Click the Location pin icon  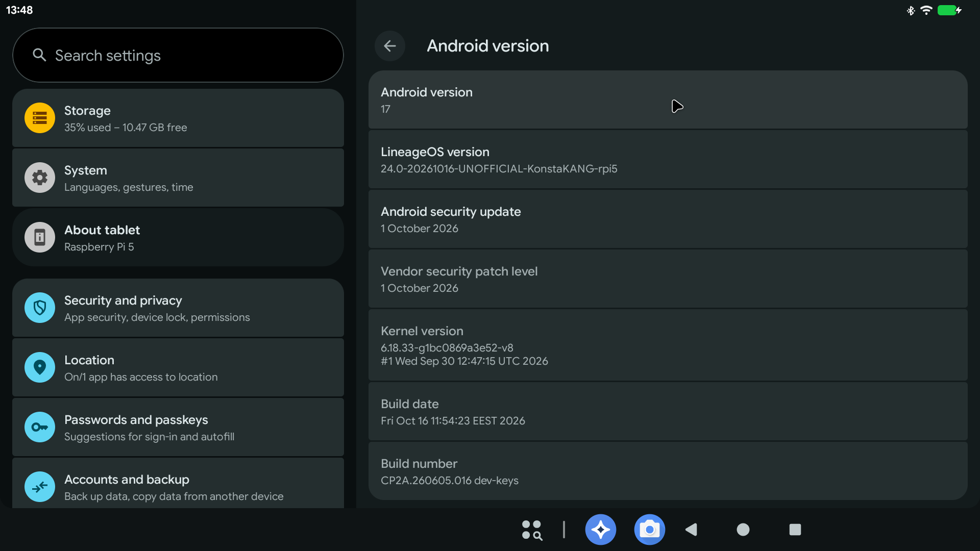click(x=40, y=367)
